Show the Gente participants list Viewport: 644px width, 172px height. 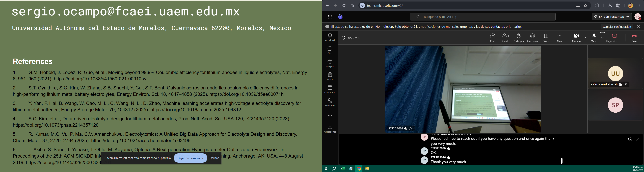click(505, 38)
